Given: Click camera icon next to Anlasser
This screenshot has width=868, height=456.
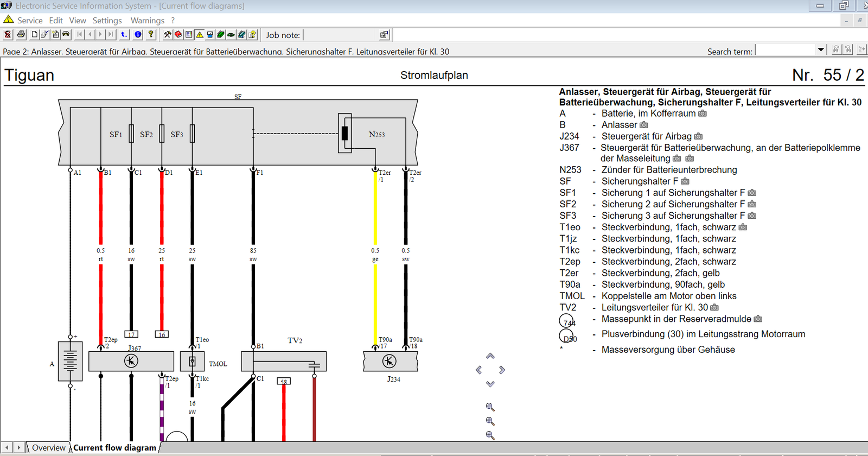Looking at the screenshot, I should click(x=644, y=125).
